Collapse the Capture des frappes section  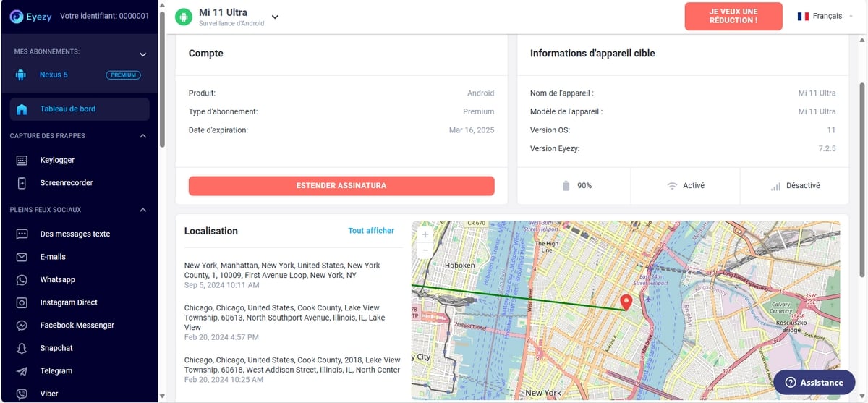(142, 136)
